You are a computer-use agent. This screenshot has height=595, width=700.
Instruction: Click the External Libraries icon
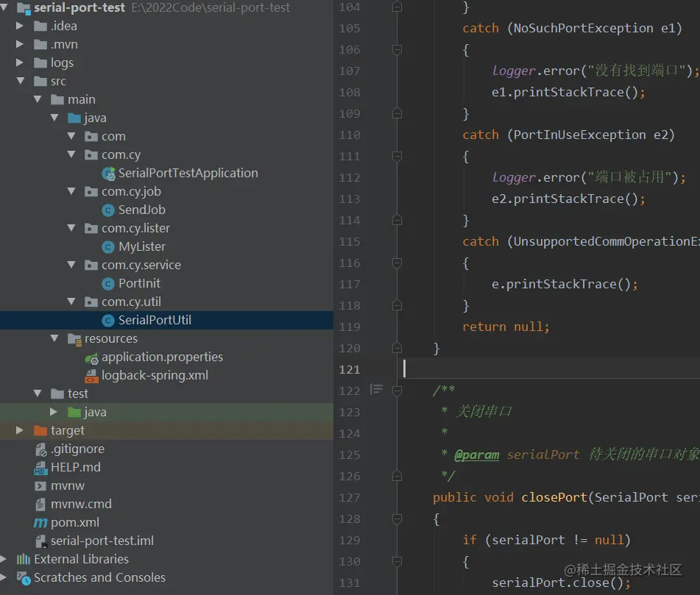pos(24,559)
